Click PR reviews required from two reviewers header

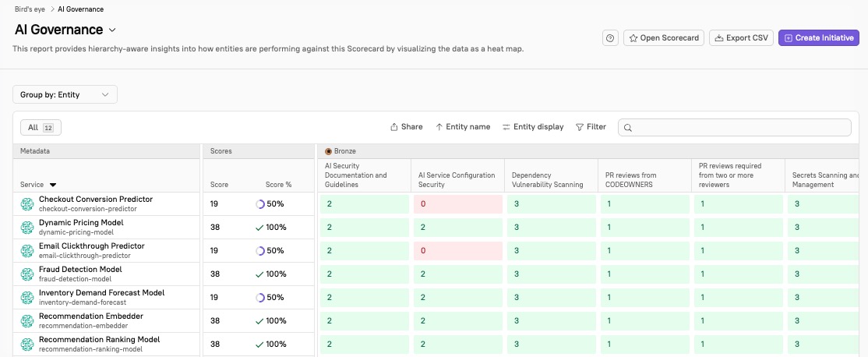730,175
